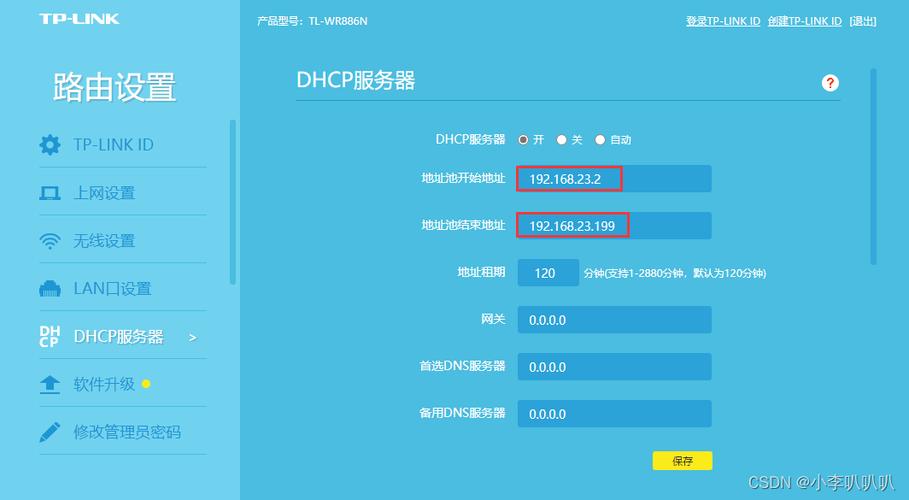Click the yellow update dot beside 软件升级

146,384
